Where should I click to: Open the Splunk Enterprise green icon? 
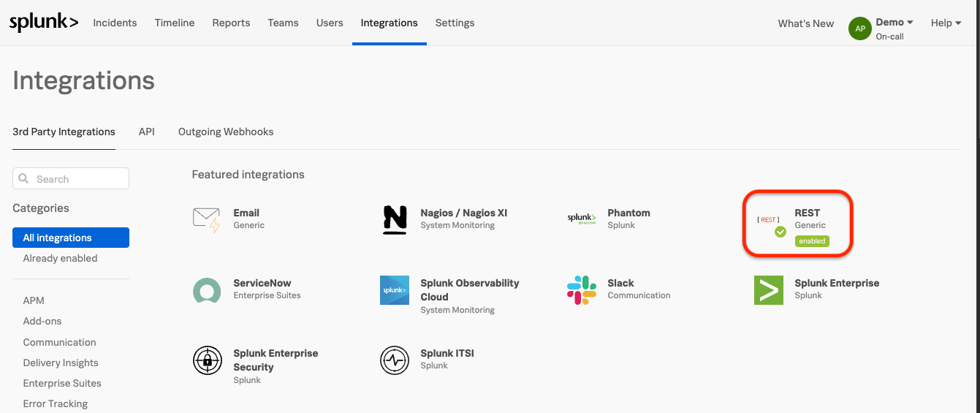pos(769,290)
